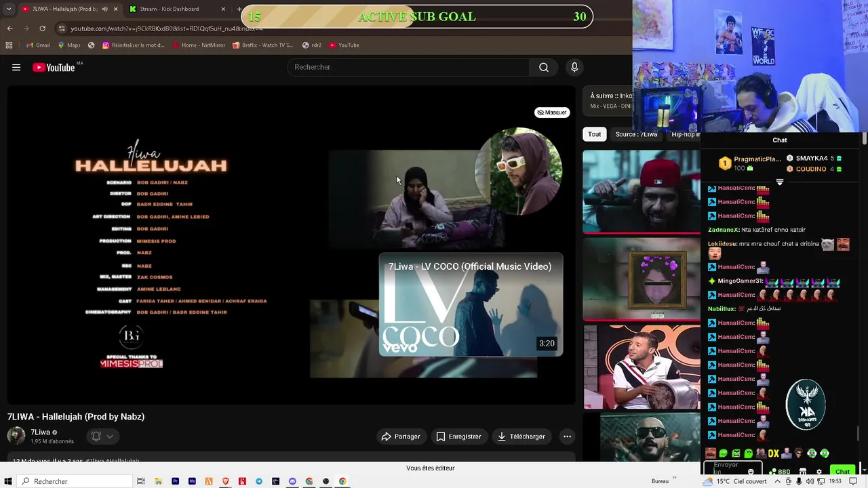This screenshot has height=488, width=868.
Task: Click the 7Liwa channel name link
Action: [40, 432]
